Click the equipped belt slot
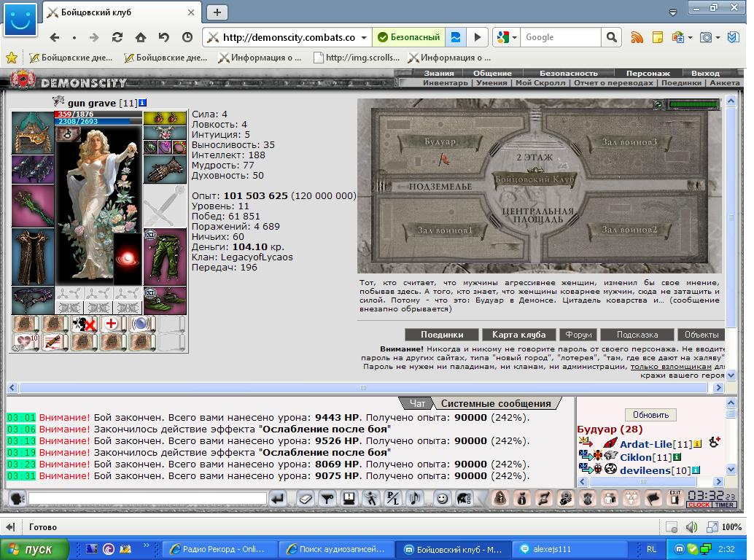754x560 pixels. [x=33, y=300]
